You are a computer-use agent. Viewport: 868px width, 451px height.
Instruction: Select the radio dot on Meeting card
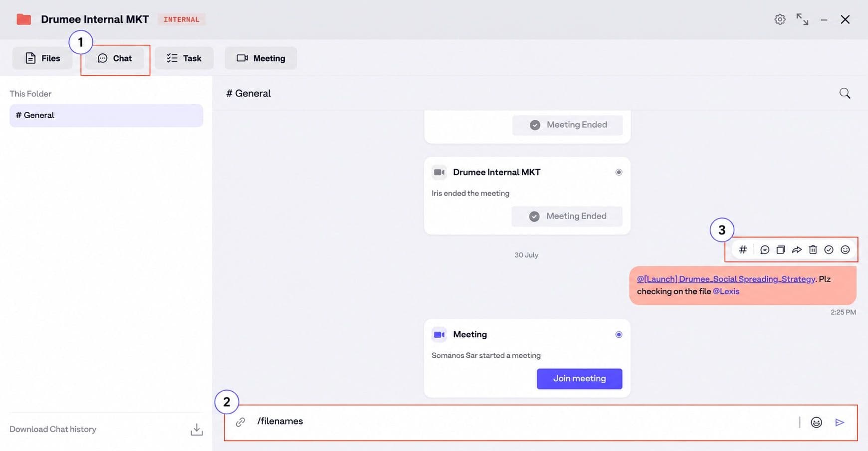[x=619, y=334]
